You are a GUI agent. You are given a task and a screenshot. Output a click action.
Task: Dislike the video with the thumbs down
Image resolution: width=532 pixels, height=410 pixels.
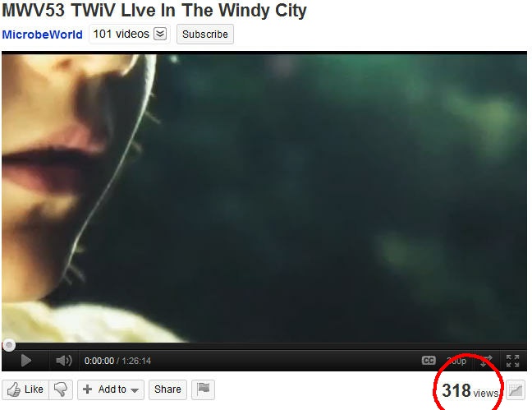tap(61, 389)
